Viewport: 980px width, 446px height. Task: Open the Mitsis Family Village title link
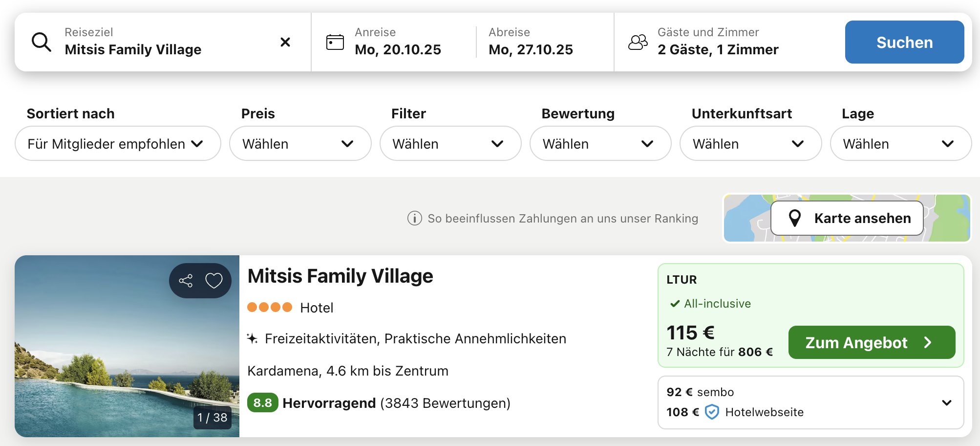pos(340,276)
